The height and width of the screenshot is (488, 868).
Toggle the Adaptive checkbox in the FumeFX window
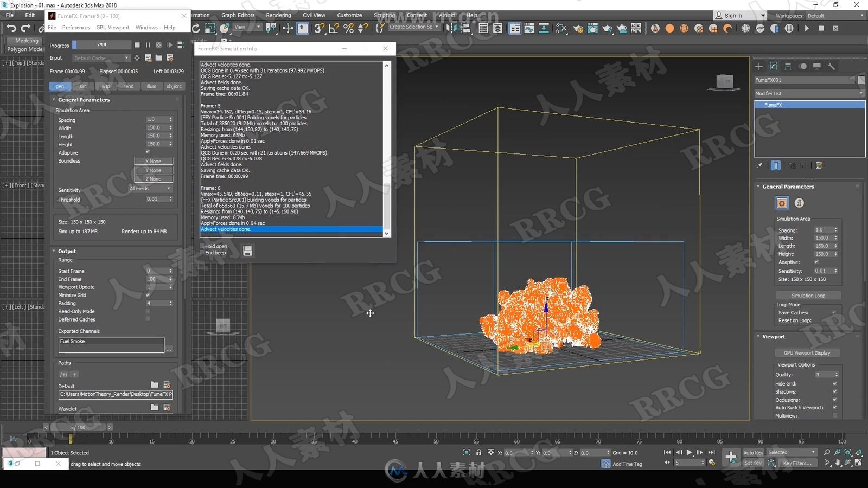[148, 152]
